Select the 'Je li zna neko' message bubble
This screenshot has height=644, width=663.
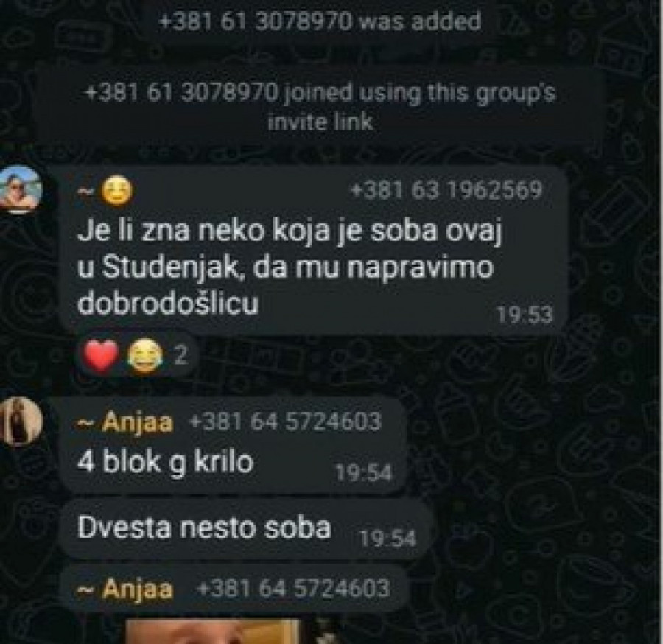[x=314, y=251]
